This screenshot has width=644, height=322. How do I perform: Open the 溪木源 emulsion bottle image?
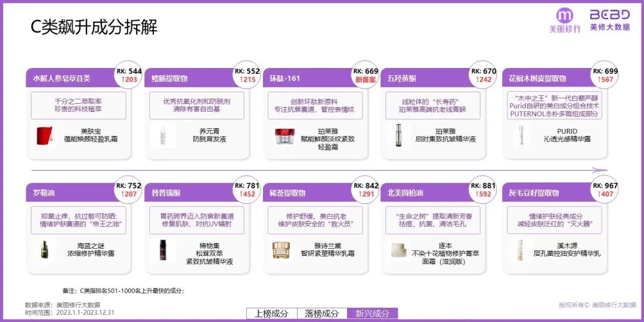(x=521, y=250)
